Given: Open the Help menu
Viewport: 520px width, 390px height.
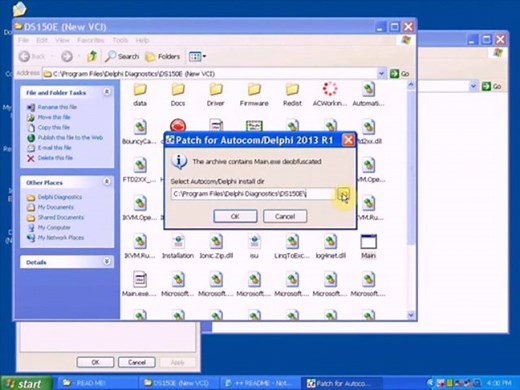Looking at the screenshot, I should point(142,40).
